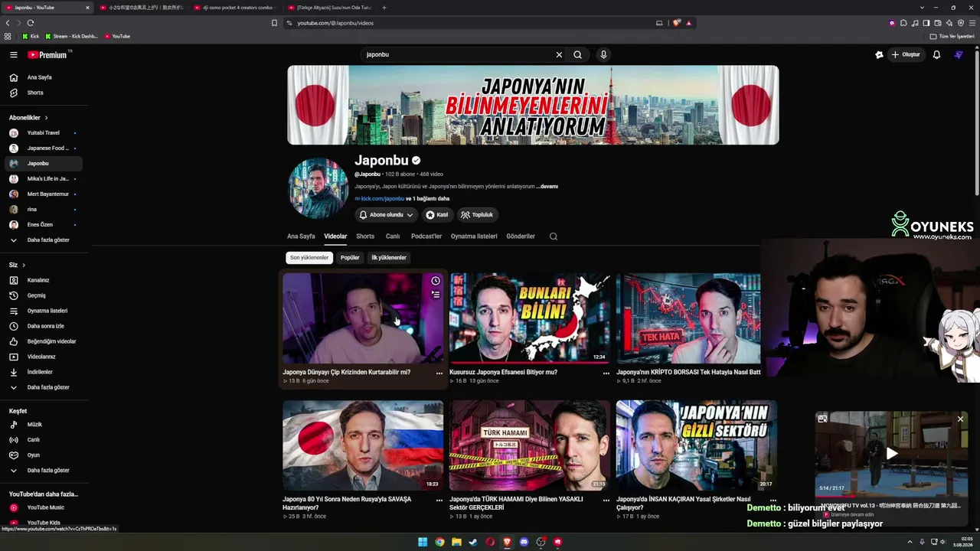Open options for 'Kusursuz Japonya Efsanesi' video

(x=606, y=373)
